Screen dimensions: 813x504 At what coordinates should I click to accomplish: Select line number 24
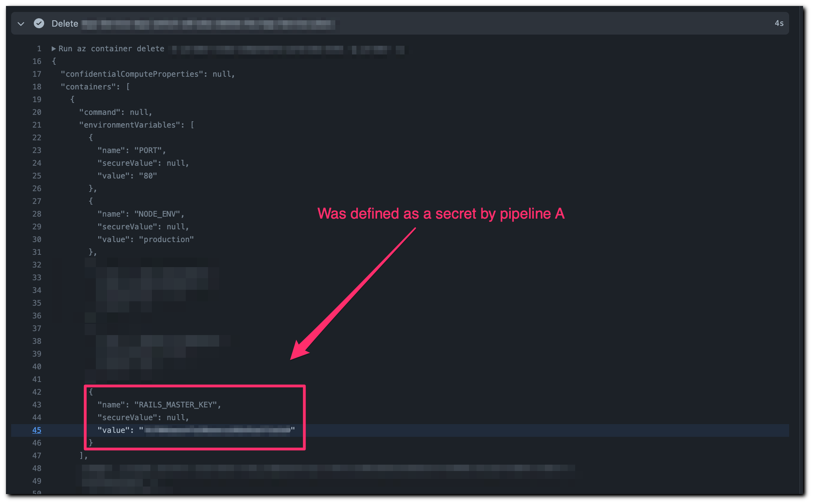tap(37, 163)
